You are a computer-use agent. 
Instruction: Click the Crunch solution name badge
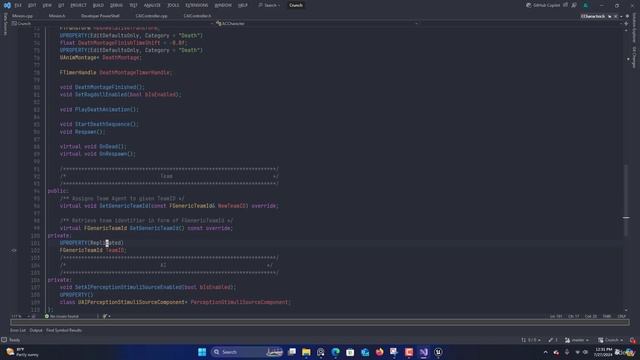click(296, 5)
